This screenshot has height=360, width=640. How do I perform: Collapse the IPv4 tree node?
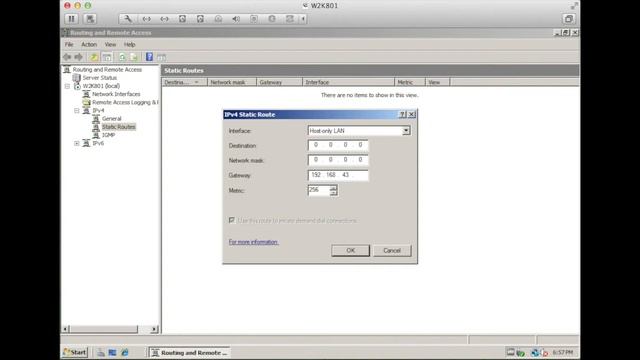(77, 111)
